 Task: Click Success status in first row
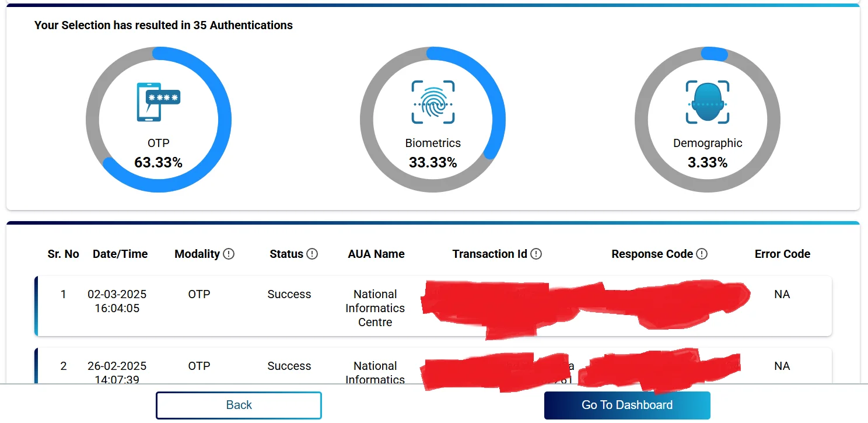(289, 295)
